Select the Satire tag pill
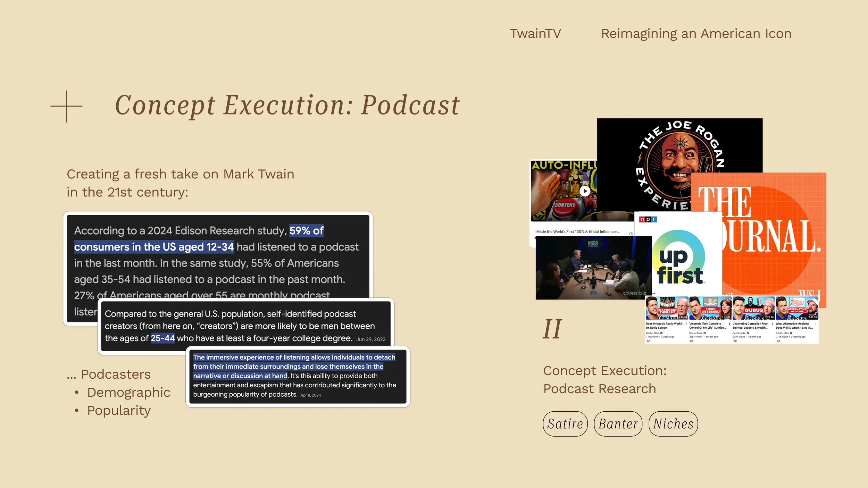Image resolution: width=868 pixels, height=488 pixels. (x=565, y=424)
